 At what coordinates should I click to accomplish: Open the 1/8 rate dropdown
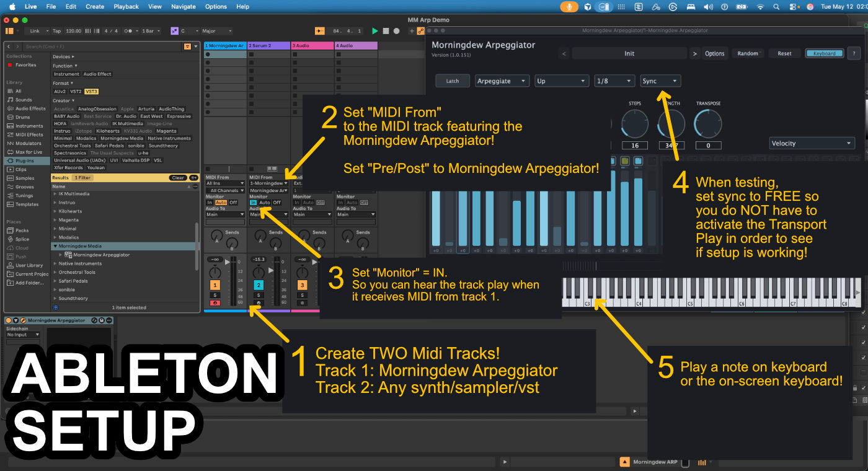pos(614,81)
